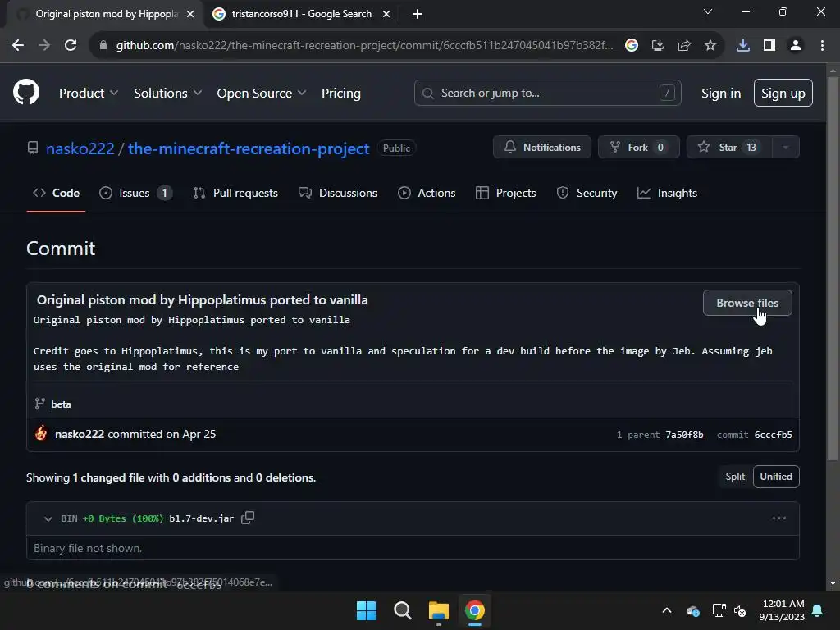Open File Explorer from taskbar
This screenshot has height=630, width=840.
[x=438, y=610]
